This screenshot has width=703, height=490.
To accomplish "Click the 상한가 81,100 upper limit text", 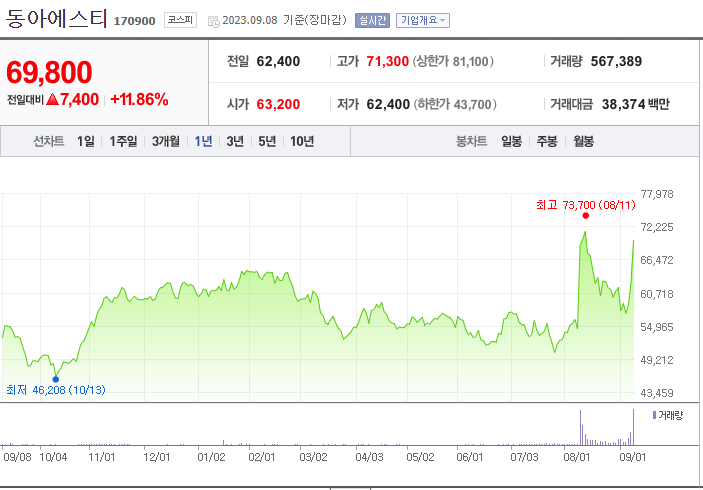I will pyautogui.click(x=453, y=61).
